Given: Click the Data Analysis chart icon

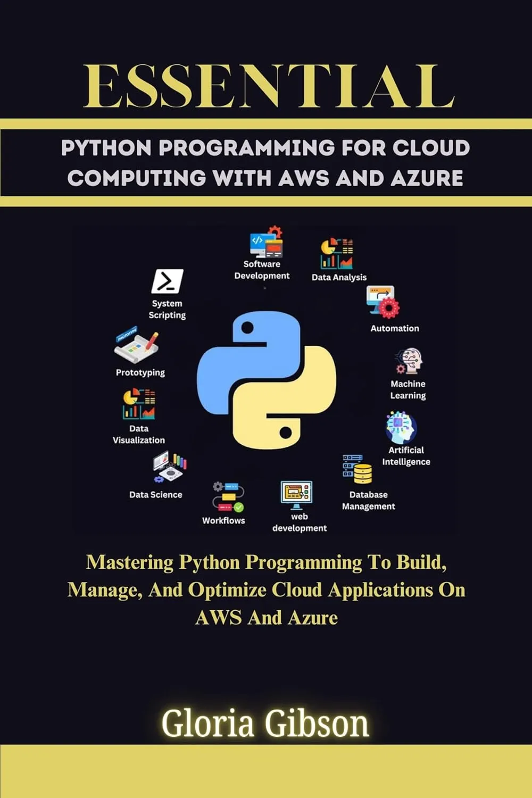Looking at the screenshot, I should tap(337, 254).
